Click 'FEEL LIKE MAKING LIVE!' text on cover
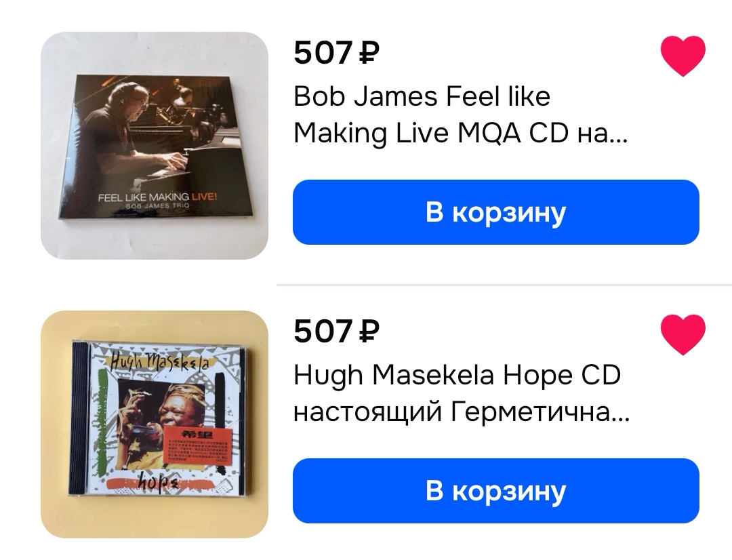This screenshot has width=732, height=560. (x=157, y=197)
